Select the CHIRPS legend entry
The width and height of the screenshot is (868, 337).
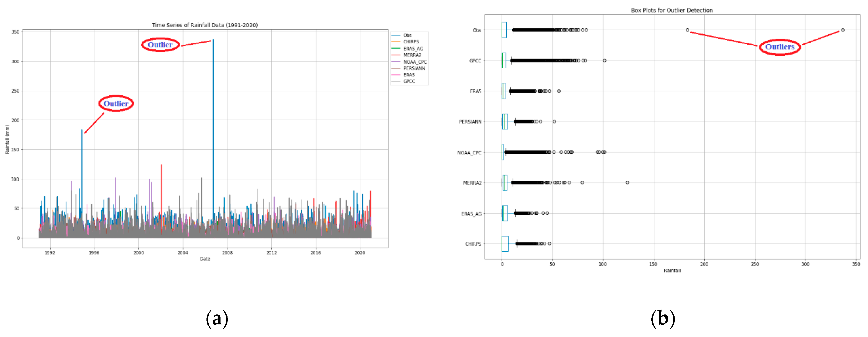(x=411, y=42)
